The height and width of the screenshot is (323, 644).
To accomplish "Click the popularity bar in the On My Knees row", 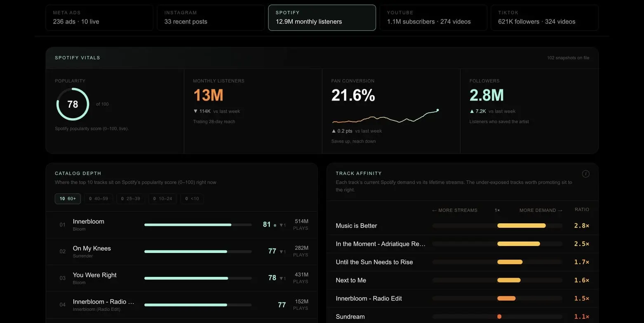I will pos(198,251).
